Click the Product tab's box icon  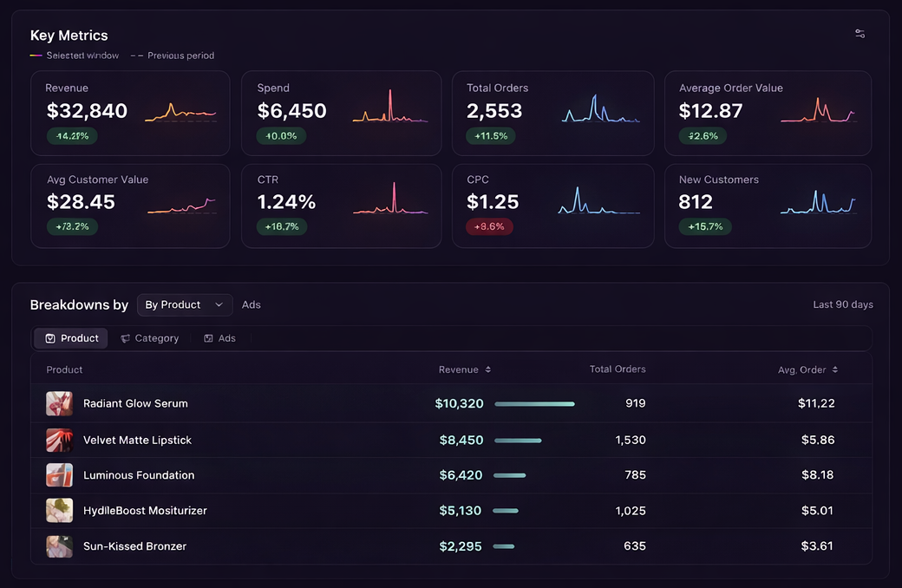click(50, 337)
